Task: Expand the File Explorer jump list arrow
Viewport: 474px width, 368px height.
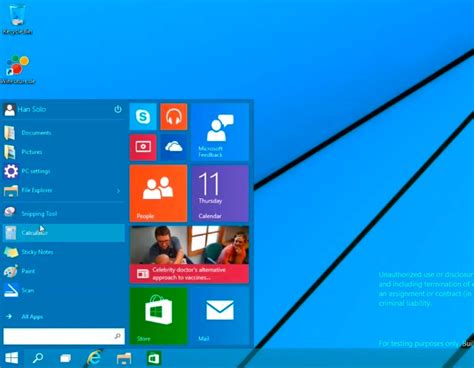Action: (118, 191)
